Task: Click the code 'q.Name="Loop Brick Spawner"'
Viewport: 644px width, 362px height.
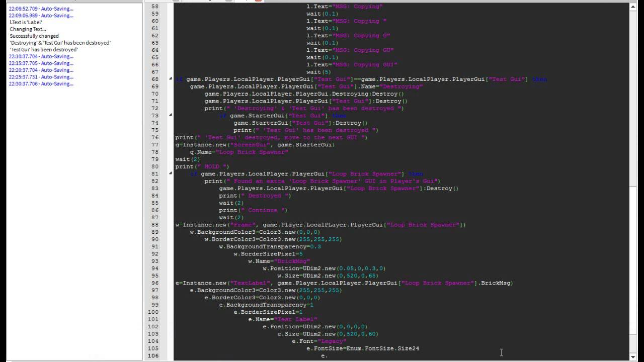Action: (239, 152)
